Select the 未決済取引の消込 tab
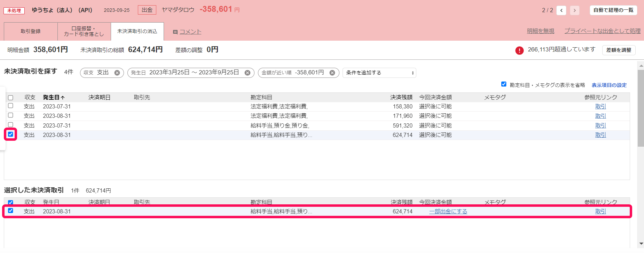 point(137,31)
